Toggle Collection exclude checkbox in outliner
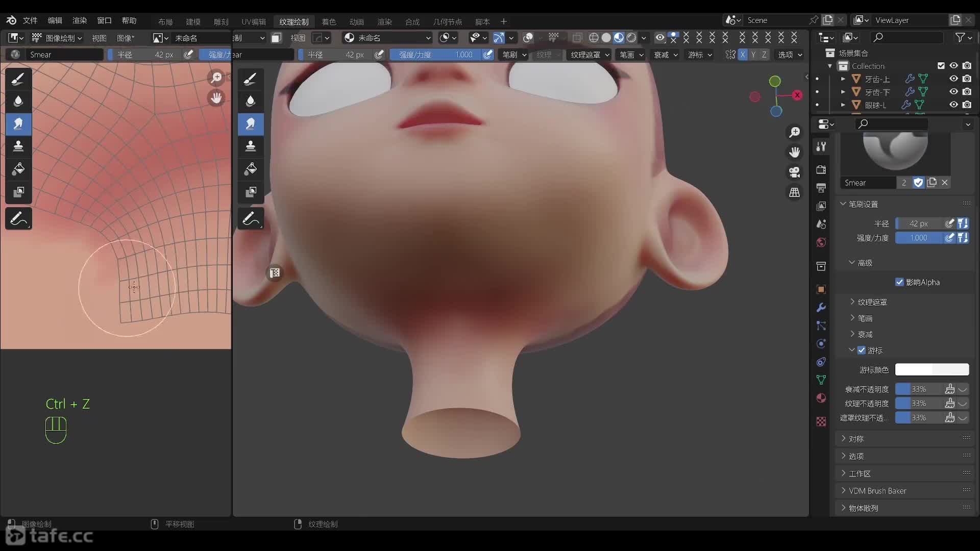The height and width of the screenshot is (551, 980). point(941,66)
